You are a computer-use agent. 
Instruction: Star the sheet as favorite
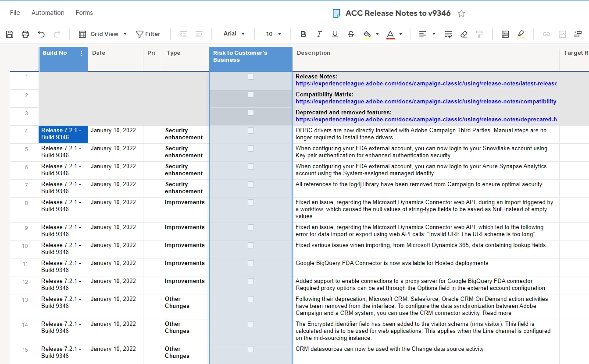(461, 13)
